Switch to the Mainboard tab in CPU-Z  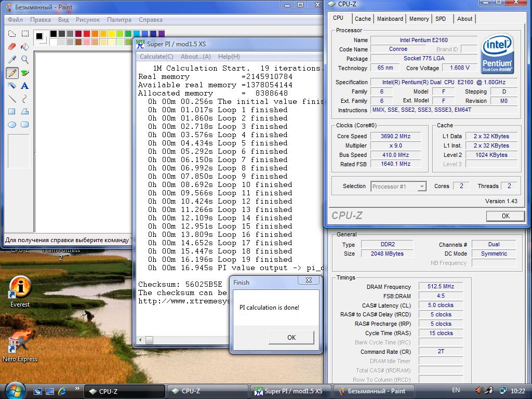(390, 19)
